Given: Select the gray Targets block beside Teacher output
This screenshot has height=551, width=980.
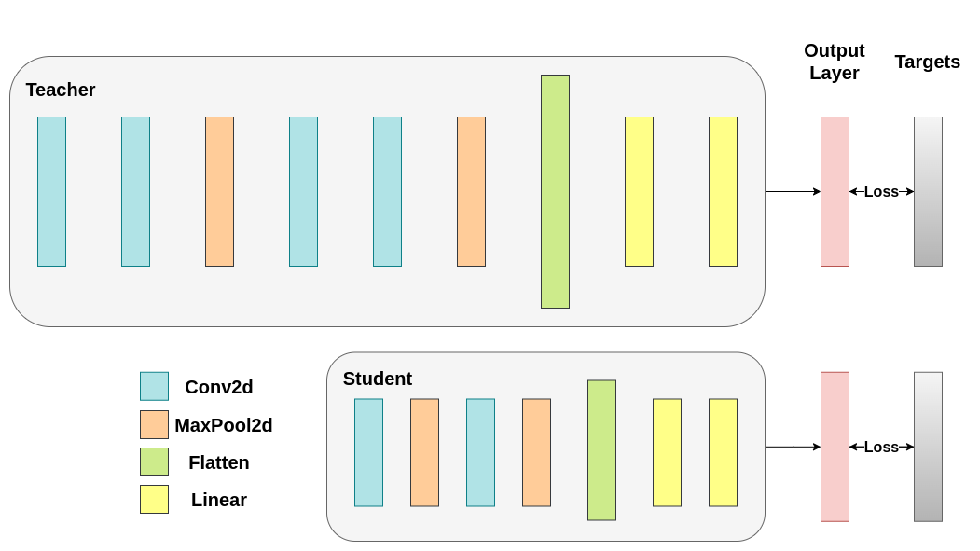Looking at the screenshot, I should (928, 191).
